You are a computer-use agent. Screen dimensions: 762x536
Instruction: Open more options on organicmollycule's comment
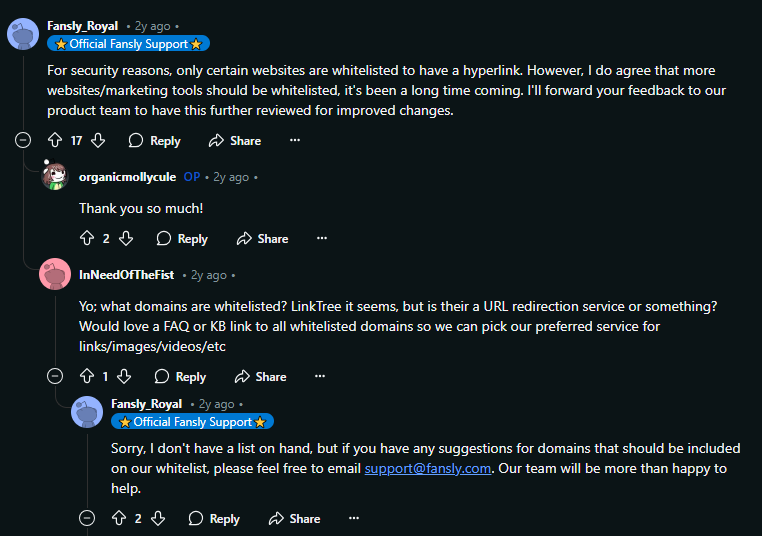(x=322, y=239)
